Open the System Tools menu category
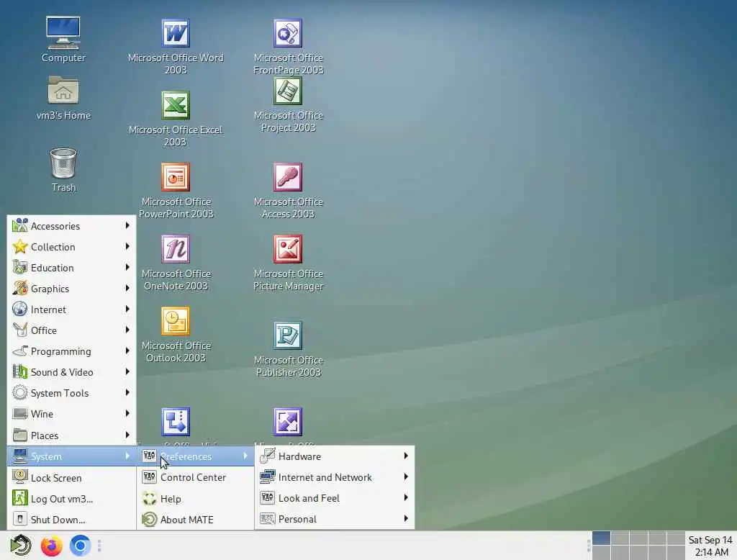Screen dimensions: 737x560 tap(71, 392)
